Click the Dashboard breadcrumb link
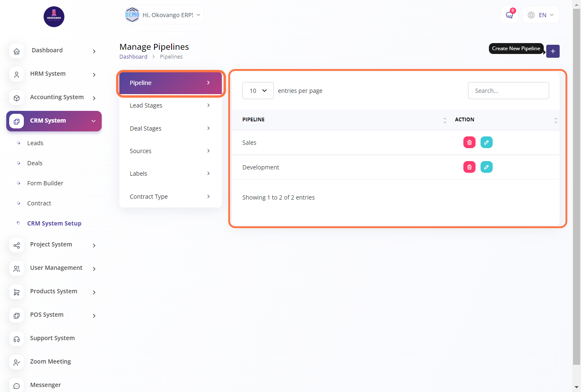 133,57
